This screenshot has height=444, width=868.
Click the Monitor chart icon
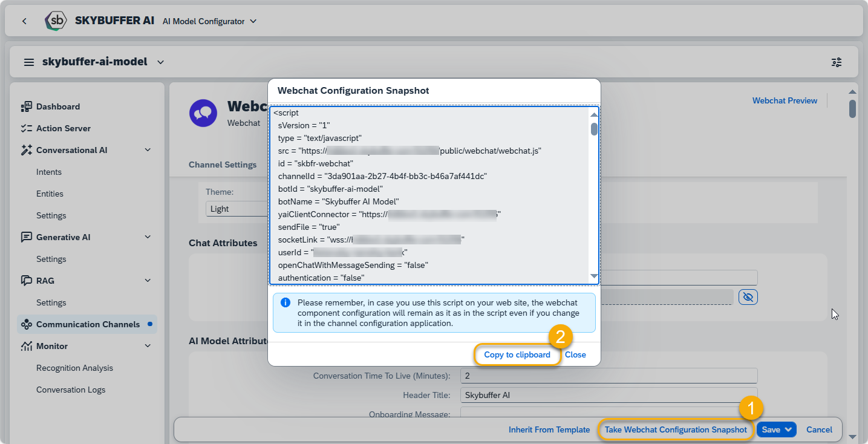(27, 346)
